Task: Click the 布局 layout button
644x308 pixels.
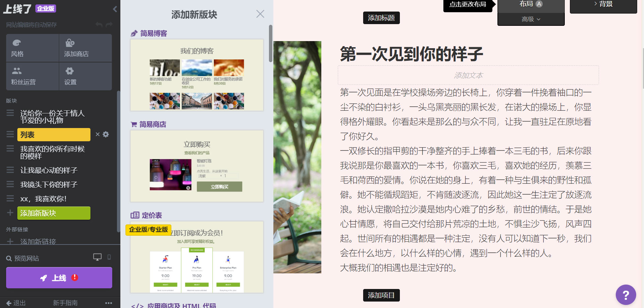Action: tap(530, 4)
